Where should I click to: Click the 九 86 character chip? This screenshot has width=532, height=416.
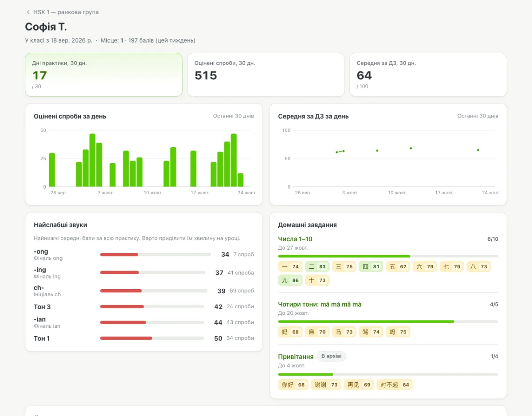(290, 280)
